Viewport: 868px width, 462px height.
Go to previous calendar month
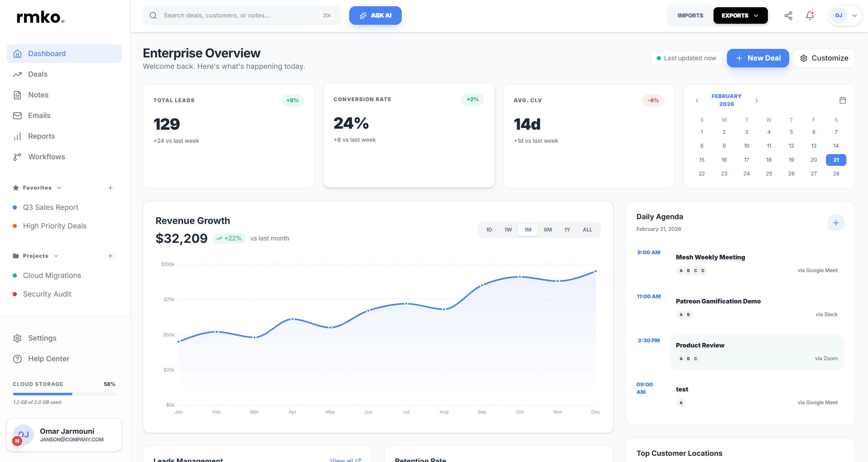697,100
